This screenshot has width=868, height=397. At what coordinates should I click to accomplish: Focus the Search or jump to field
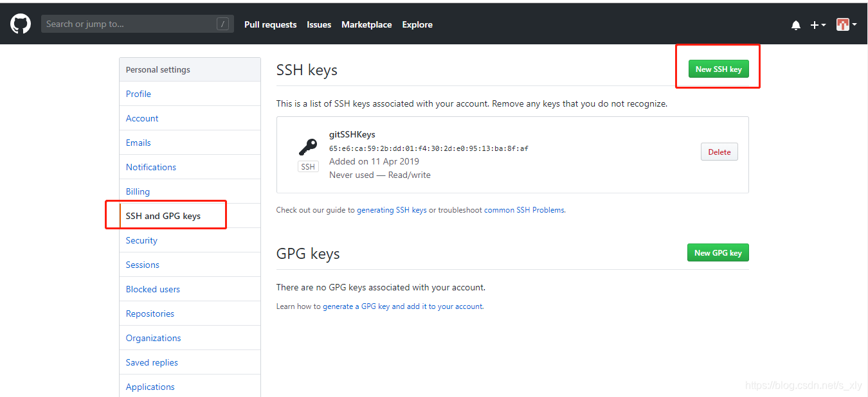(x=138, y=24)
